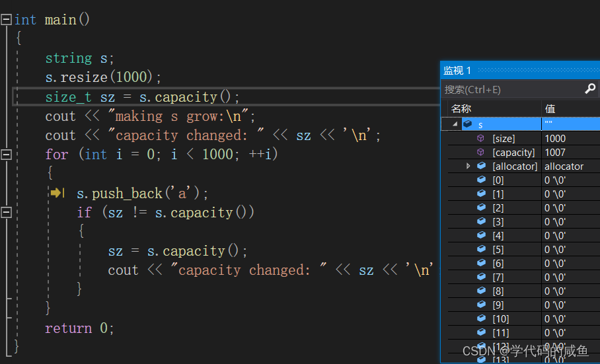Collapse the int main() function block

[6, 20]
